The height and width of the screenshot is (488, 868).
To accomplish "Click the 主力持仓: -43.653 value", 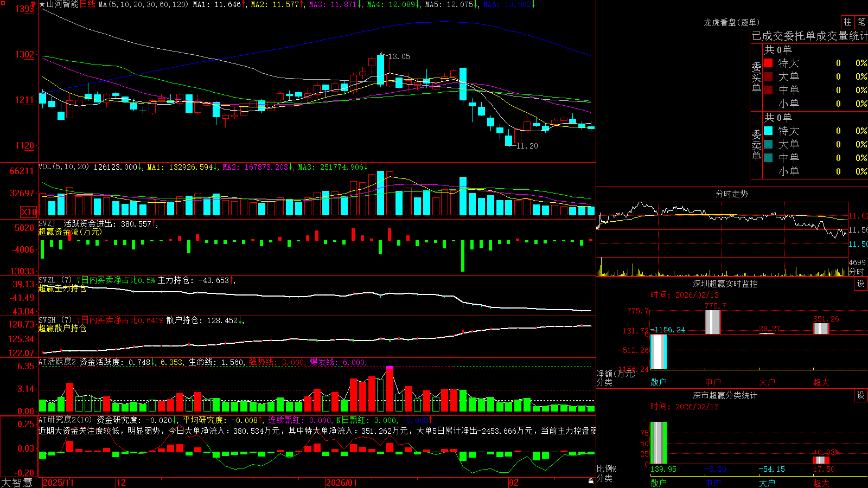I will click(x=193, y=280).
